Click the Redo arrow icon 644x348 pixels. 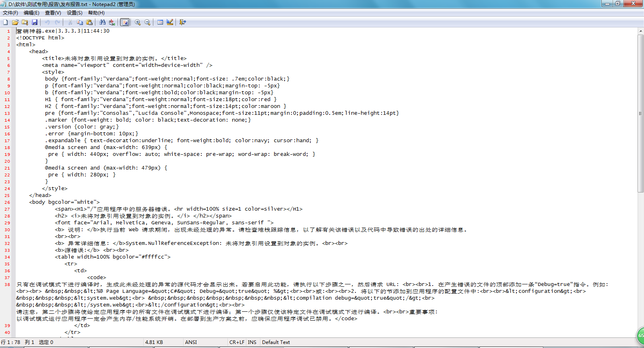(57, 22)
